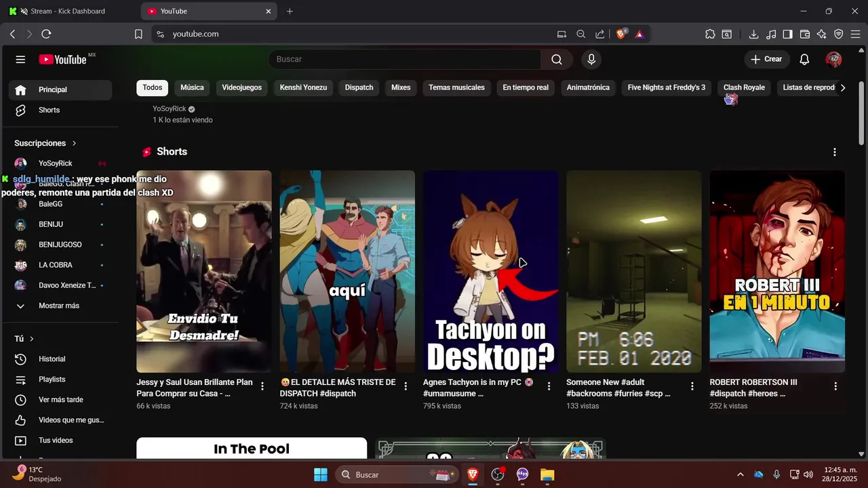This screenshot has width=868, height=488.
Task: Switch to Stream - Kick Dashboard tab
Action: [x=68, y=12]
